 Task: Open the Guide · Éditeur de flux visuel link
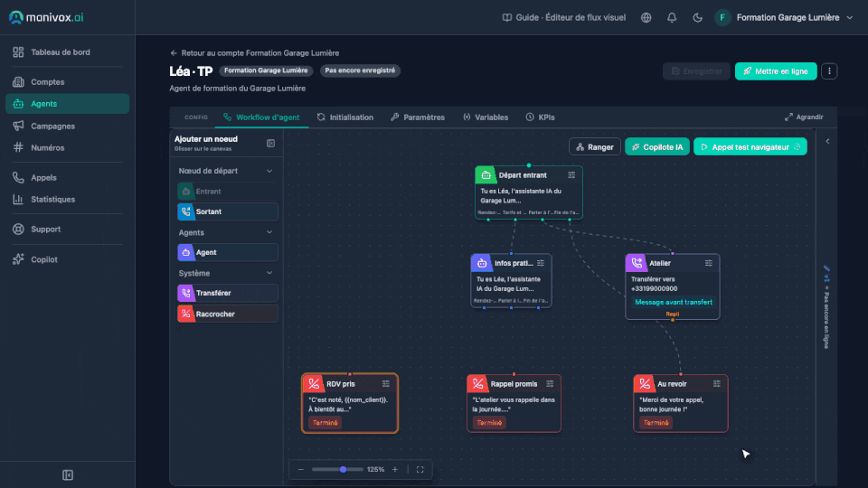click(x=563, y=17)
